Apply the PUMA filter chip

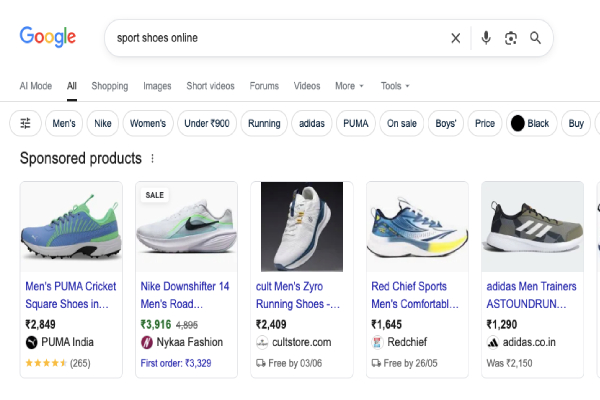[x=356, y=123]
